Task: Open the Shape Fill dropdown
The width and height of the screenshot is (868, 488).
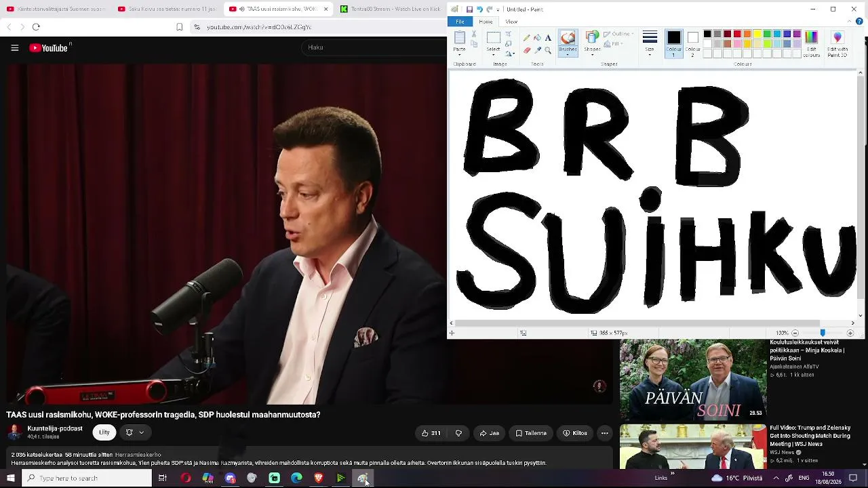Action: click(613, 44)
